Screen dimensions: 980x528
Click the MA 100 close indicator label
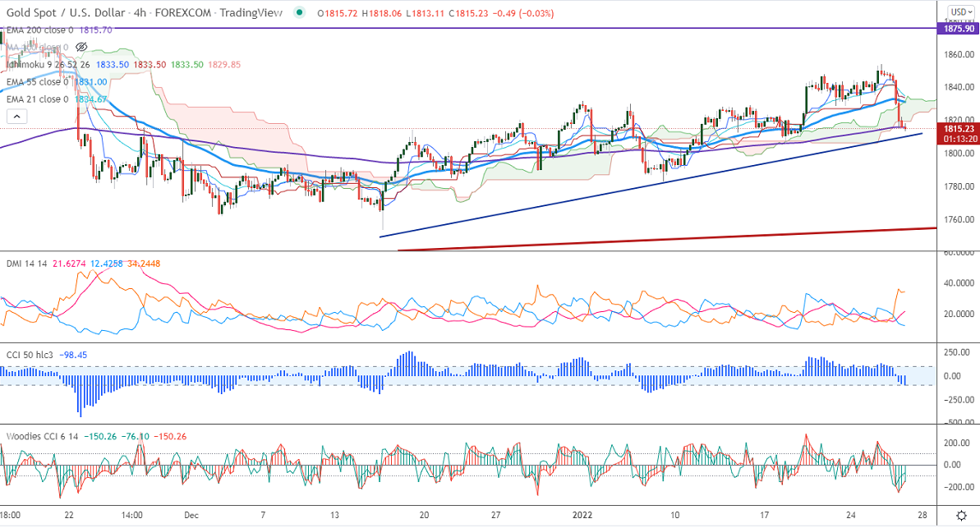coord(37,47)
